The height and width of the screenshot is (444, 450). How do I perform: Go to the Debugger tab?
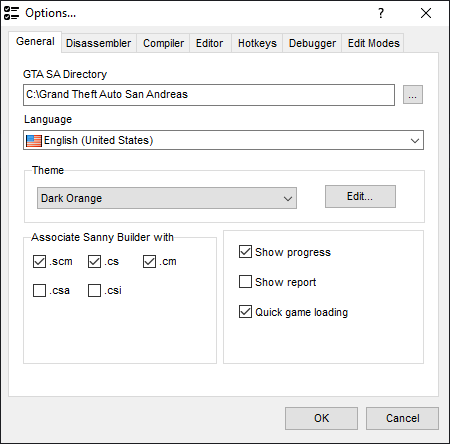tap(312, 43)
